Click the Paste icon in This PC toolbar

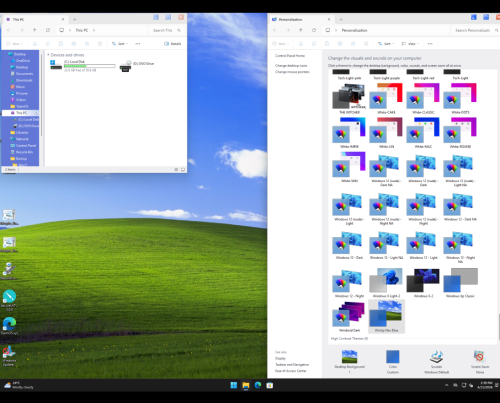click(61, 44)
